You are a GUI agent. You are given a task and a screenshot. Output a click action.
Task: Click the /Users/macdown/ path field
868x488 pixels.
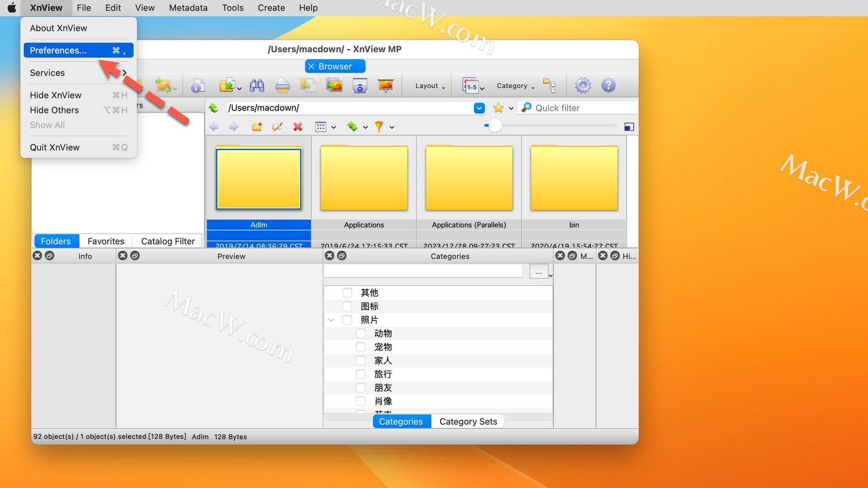(350, 108)
